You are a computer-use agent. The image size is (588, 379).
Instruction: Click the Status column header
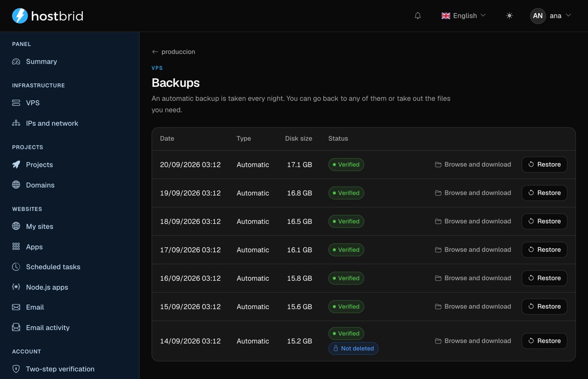338,139
